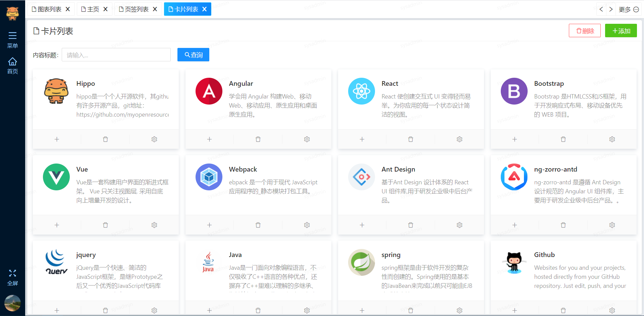Switch to the 页签列表 tab

tap(134, 9)
